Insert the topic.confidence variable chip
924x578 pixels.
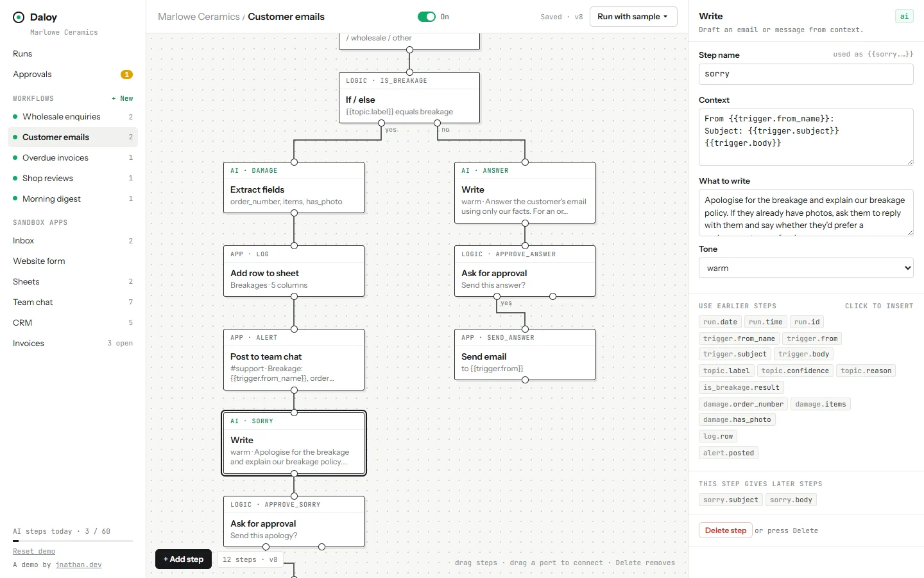click(795, 371)
